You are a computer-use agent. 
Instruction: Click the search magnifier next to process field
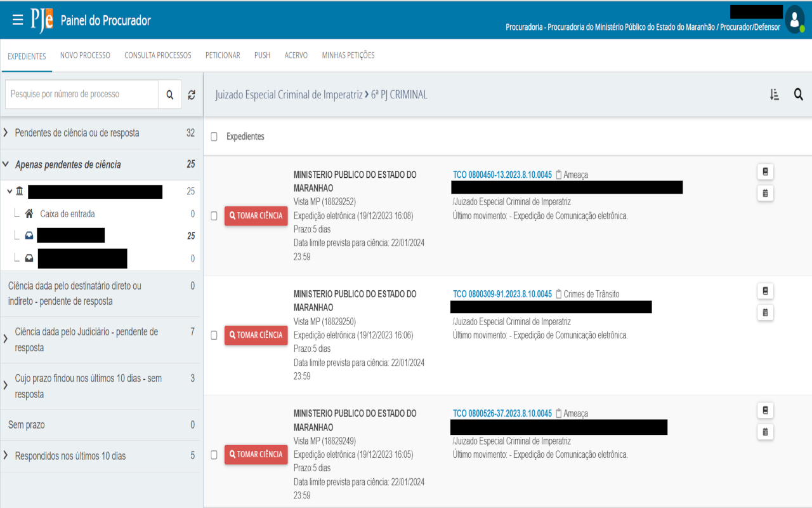pyautogui.click(x=170, y=95)
